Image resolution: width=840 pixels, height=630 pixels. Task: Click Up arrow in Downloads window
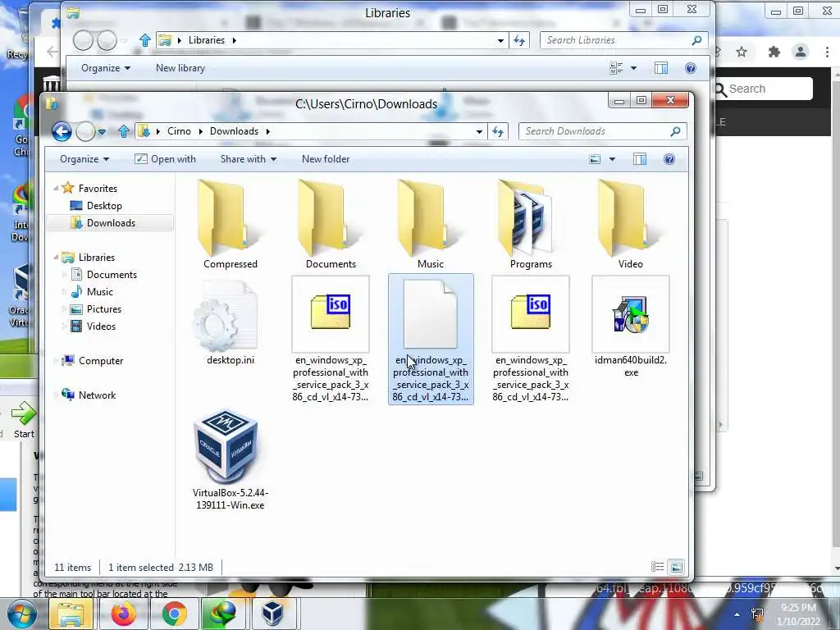(124, 131)
